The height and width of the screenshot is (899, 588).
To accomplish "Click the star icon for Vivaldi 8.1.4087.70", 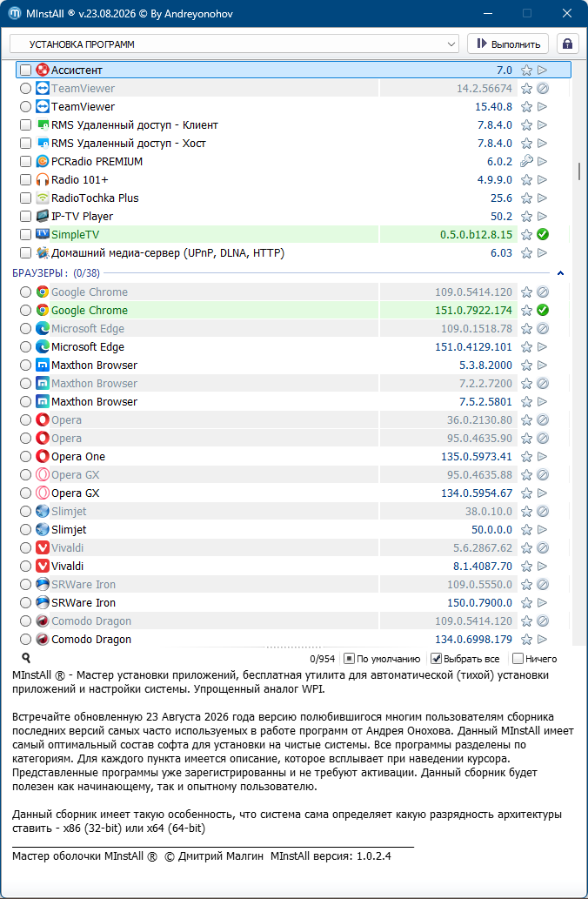I will coord(527,566).
